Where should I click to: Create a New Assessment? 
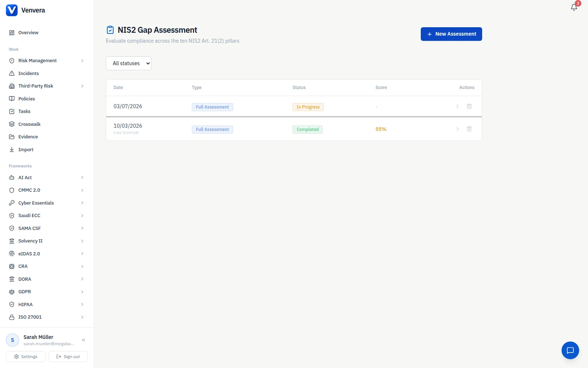[451, 34]
